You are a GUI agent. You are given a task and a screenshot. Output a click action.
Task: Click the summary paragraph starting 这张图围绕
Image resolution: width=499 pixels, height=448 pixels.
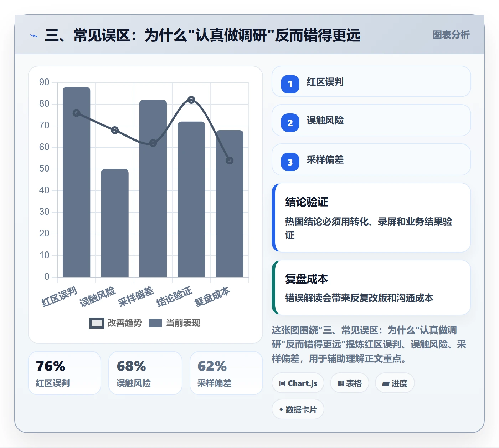tap(369, 344)
